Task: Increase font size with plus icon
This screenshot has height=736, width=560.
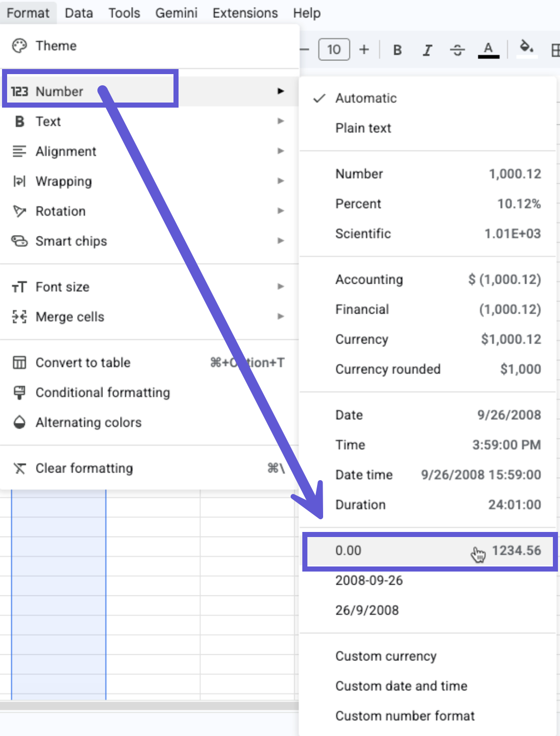Action: tap(364, 50)
